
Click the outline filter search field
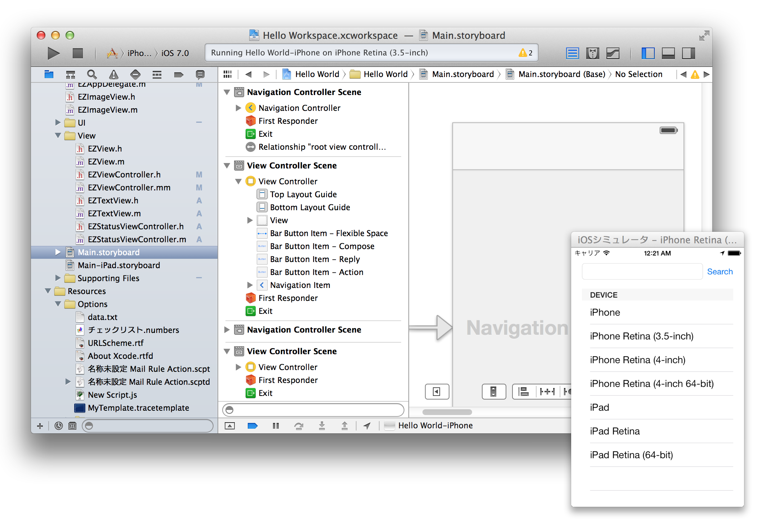[x=313, y=410]
